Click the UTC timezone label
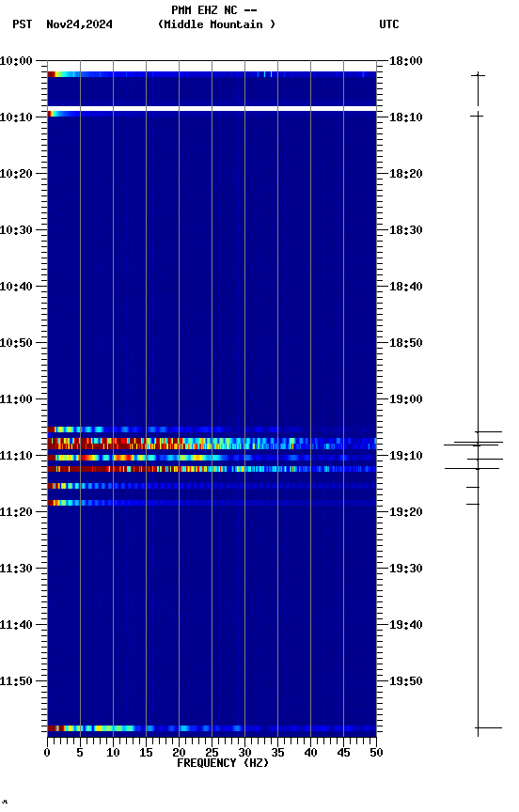This screenshot has width=519, height=812. [389, 24]
